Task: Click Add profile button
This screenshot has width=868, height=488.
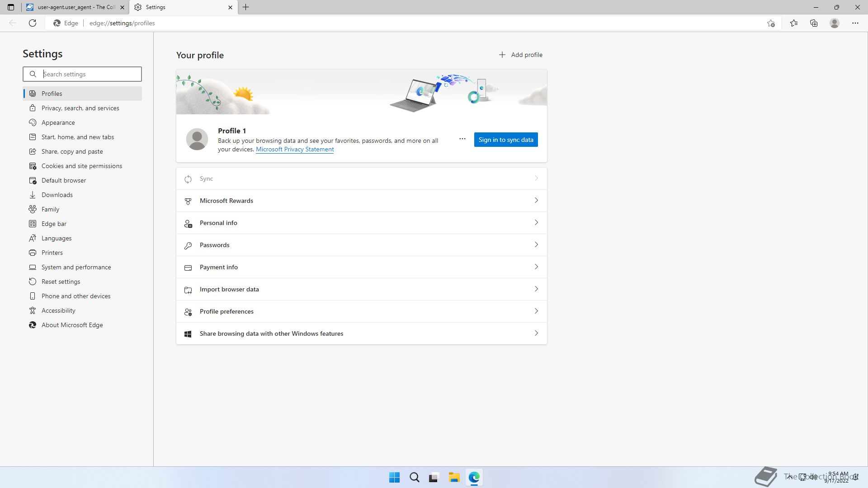Action: click(520, 55)
